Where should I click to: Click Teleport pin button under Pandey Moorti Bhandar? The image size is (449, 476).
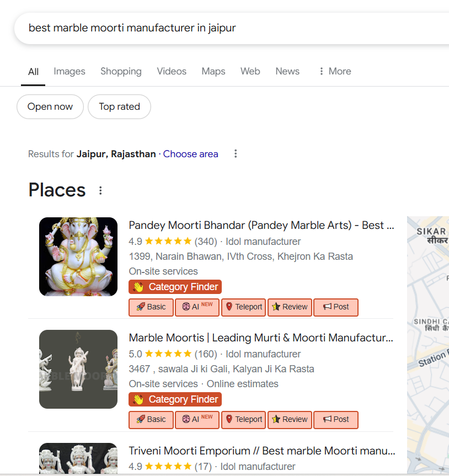click(x=243, y=307)
